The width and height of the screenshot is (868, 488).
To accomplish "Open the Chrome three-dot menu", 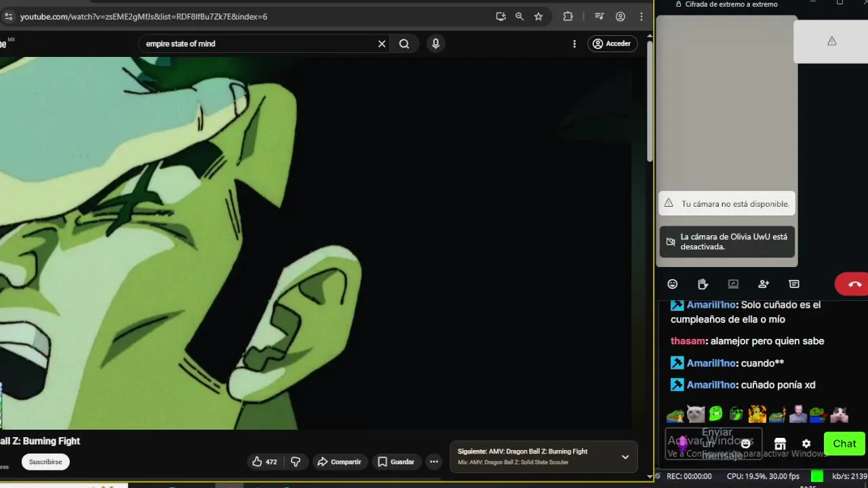I will point(641,16).
